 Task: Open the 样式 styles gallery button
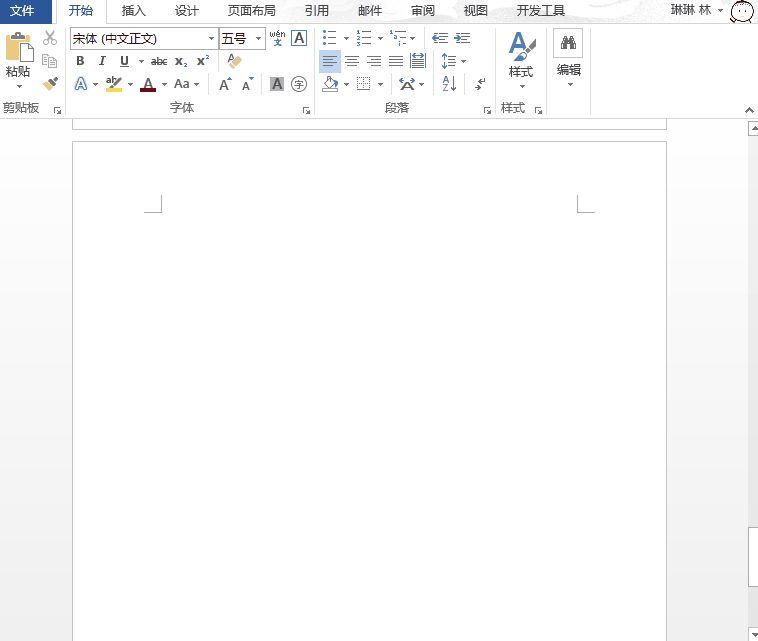(521, 58)
